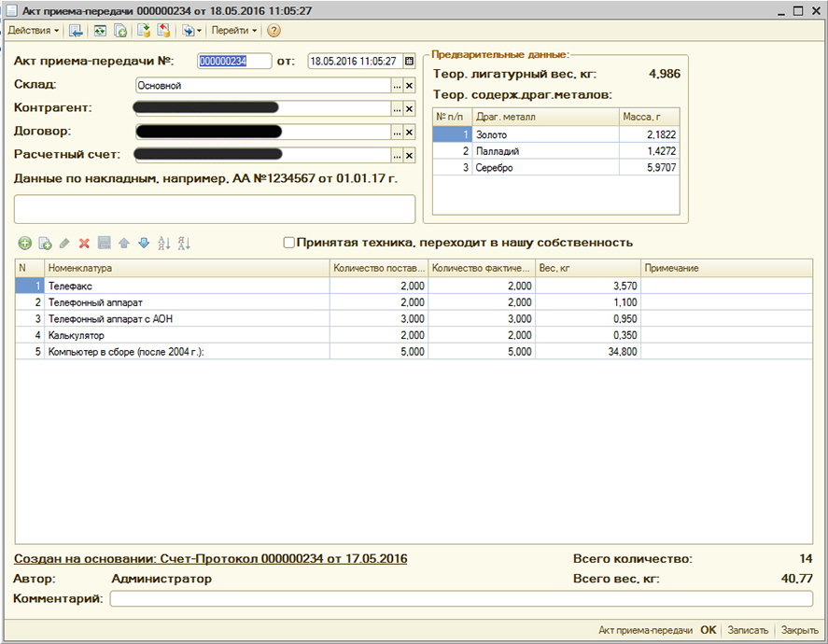The height and width of the screenshot is (644, 828).
Task: Click the Записать button
Action: [x=748, y=630]
